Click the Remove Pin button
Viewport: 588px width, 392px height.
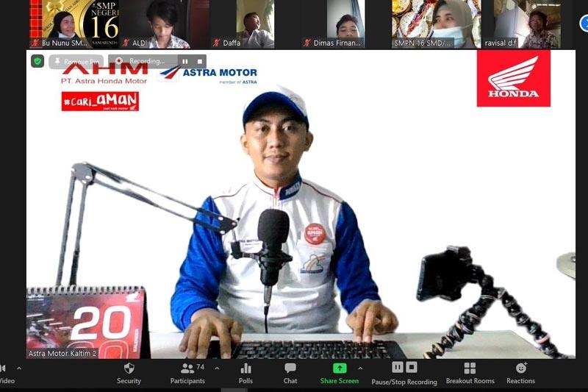[76, 62]
